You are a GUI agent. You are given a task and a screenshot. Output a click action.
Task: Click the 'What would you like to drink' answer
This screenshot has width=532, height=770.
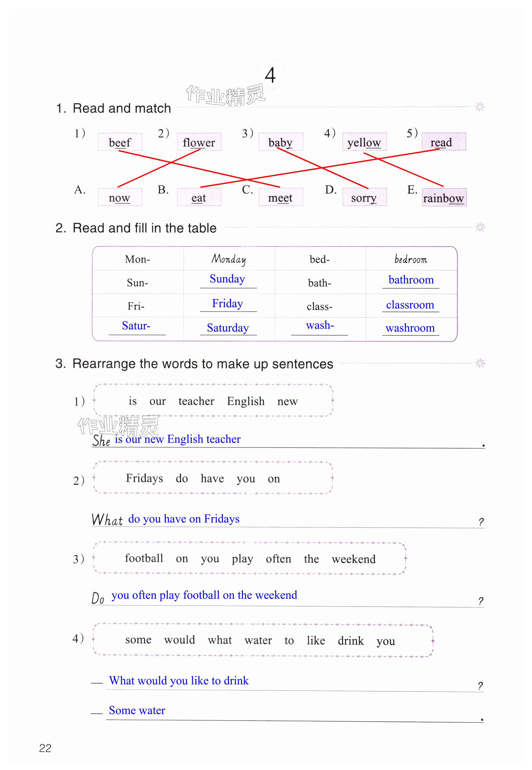(179, 680)
